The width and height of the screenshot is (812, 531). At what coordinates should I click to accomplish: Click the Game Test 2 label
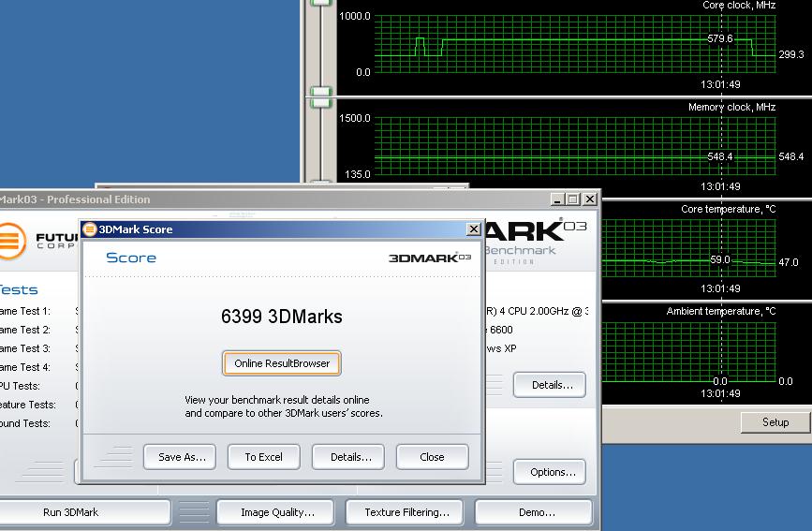(x=25, y=330)
